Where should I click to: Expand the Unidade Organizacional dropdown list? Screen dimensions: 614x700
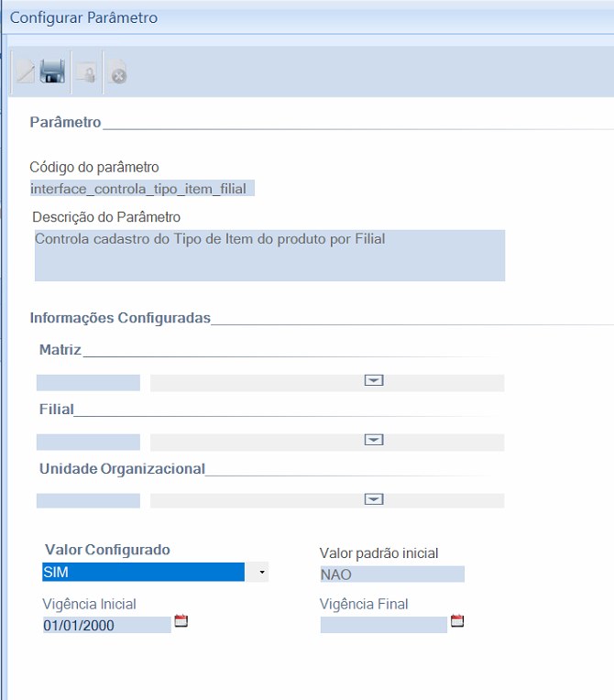tap(374, 499)
